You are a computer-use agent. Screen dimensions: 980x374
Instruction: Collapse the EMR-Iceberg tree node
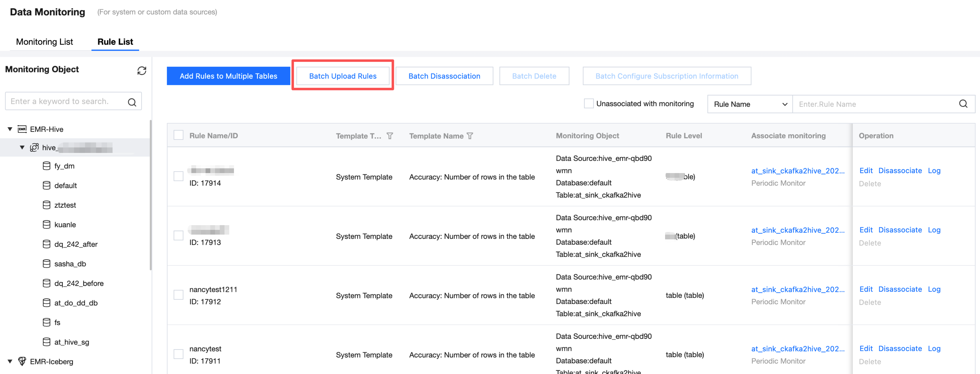(10, 361)
